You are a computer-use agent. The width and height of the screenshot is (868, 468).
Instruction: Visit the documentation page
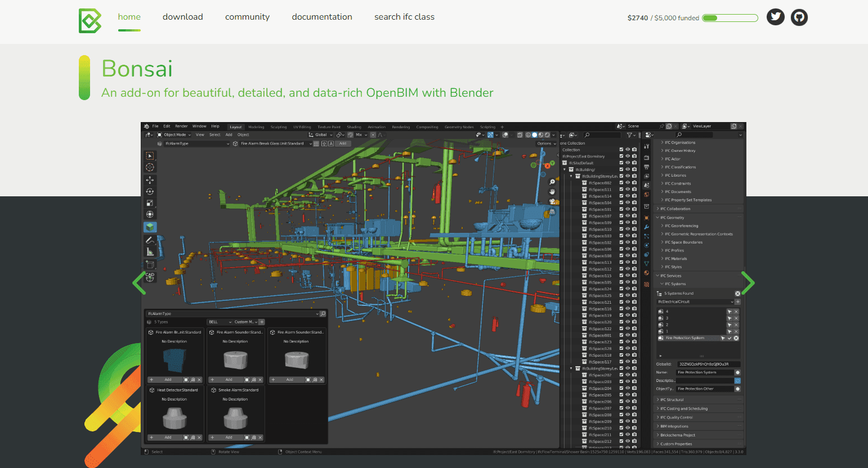[x=322, y=17]
